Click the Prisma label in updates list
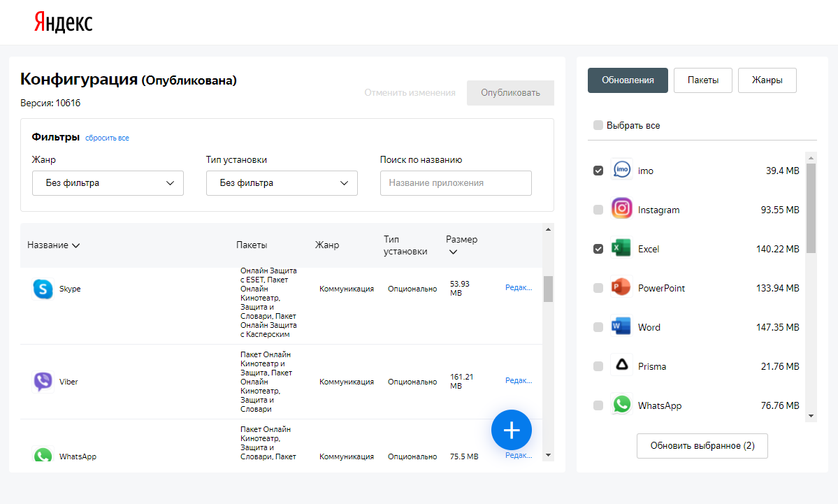 coord(652,367)
